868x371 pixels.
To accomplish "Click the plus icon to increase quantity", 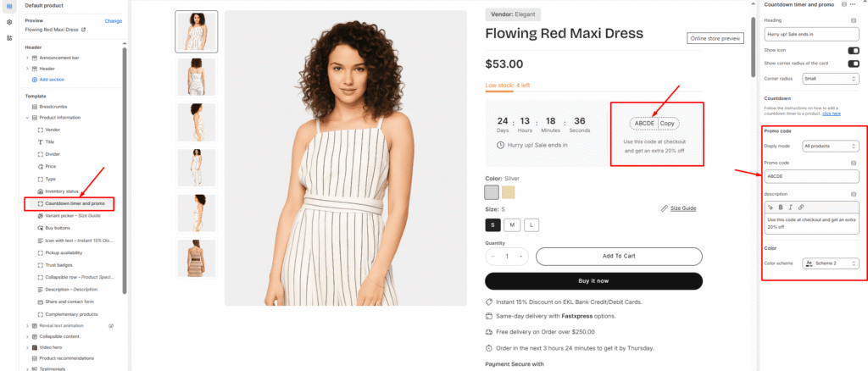I will [x=520, y=256].
